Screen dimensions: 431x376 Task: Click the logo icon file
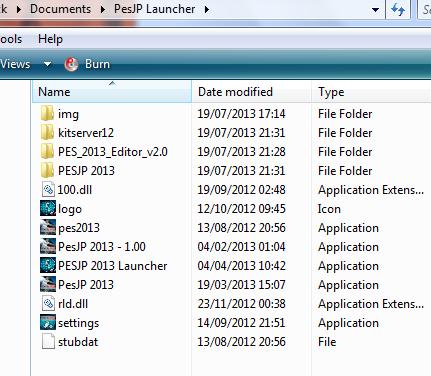coord(48,209)
